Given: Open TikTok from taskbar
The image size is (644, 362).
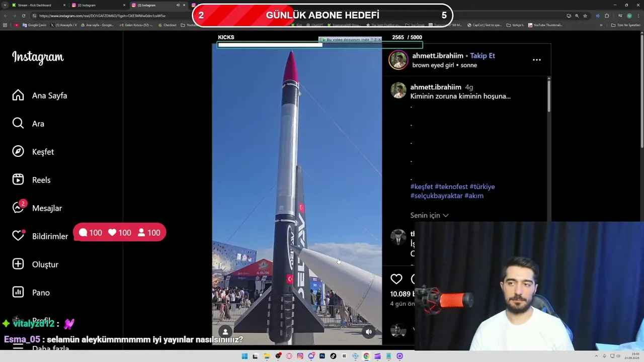Looking at the screenshot, I should 333,356.
